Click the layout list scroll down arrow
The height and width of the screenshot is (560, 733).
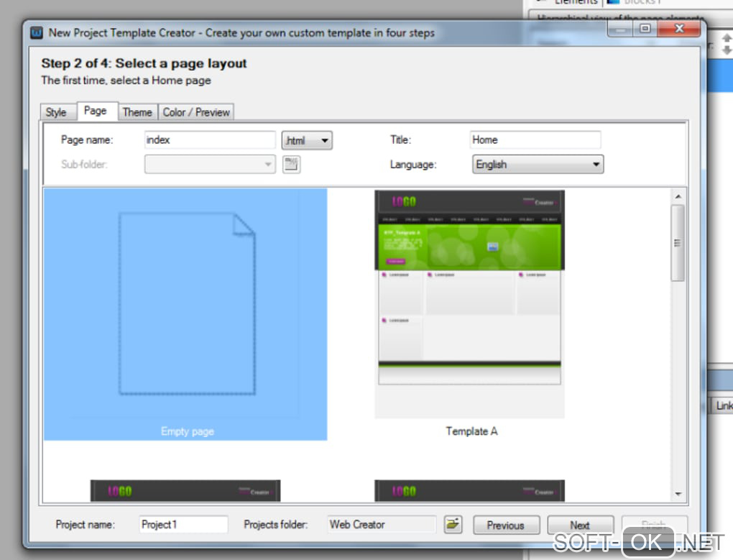point(678,494)
